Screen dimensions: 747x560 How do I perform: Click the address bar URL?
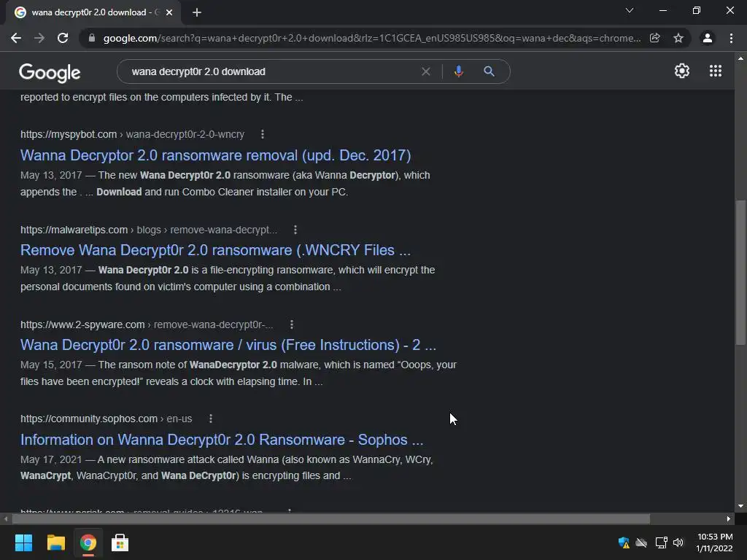371,38
